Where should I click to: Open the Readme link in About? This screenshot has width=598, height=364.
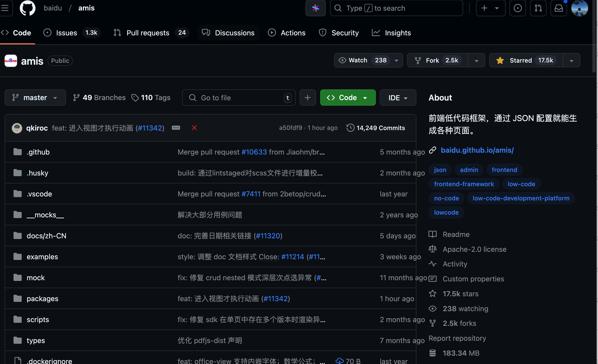456,234
